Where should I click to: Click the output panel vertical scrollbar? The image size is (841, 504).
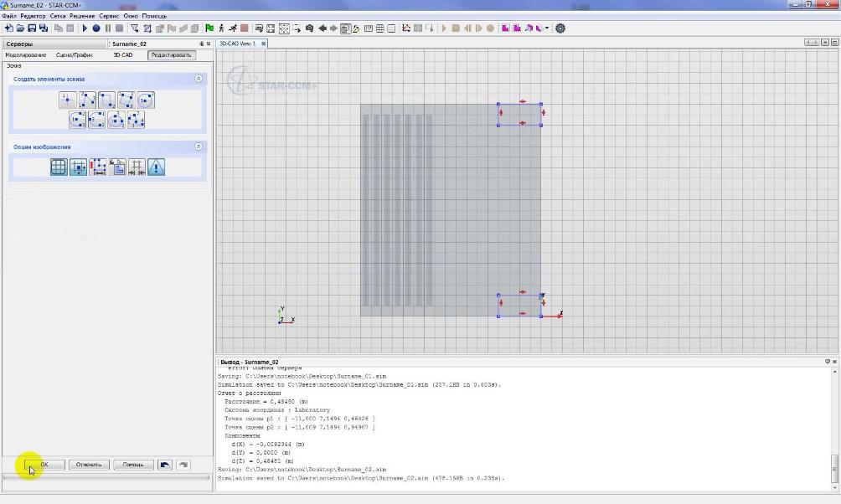coord(833,467)
